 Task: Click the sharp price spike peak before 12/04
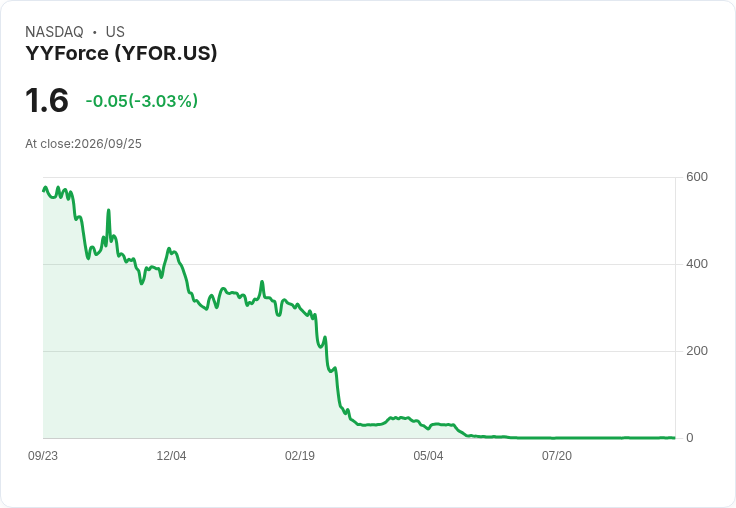point(108,210)
